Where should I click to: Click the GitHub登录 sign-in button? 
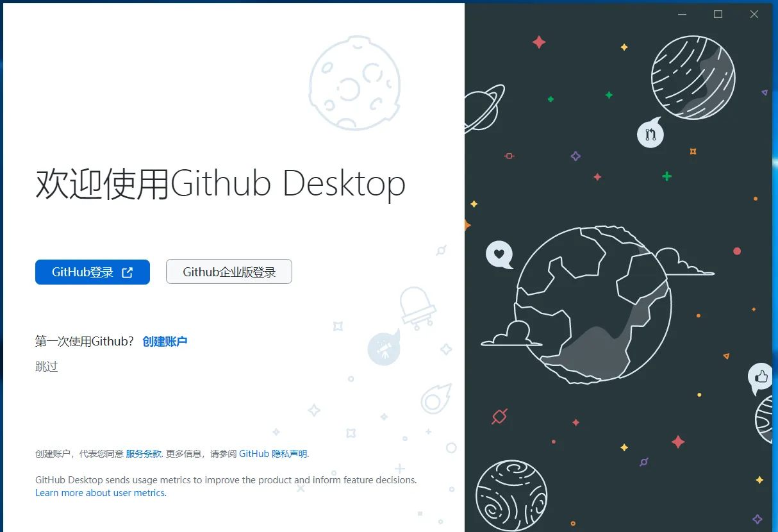point(92,272)
